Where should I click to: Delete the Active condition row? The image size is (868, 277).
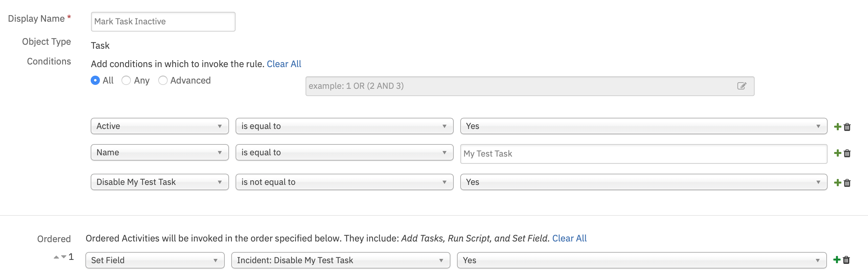[x=847, y=127]
